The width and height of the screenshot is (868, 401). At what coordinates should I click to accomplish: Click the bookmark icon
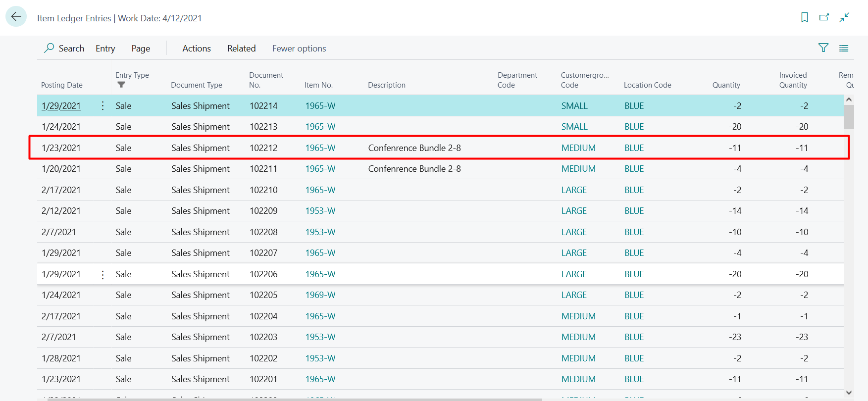(x=805, y=17)
